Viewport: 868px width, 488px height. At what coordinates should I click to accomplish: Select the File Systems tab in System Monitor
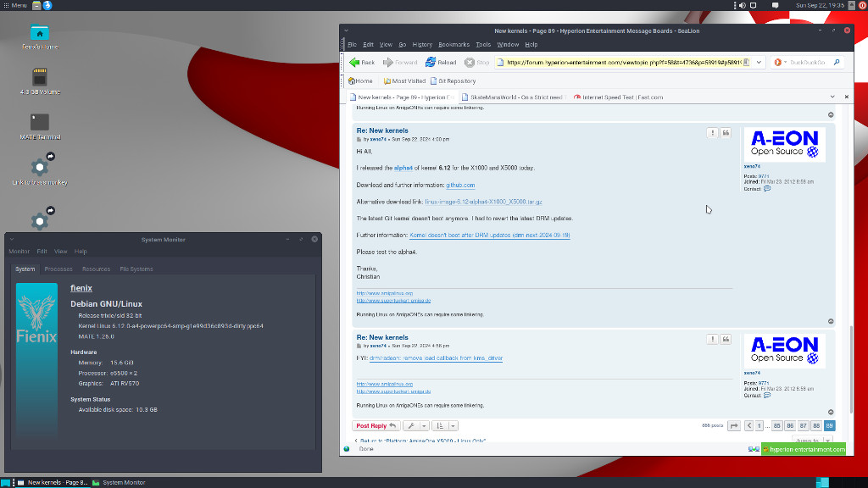[x=136, y=269]
